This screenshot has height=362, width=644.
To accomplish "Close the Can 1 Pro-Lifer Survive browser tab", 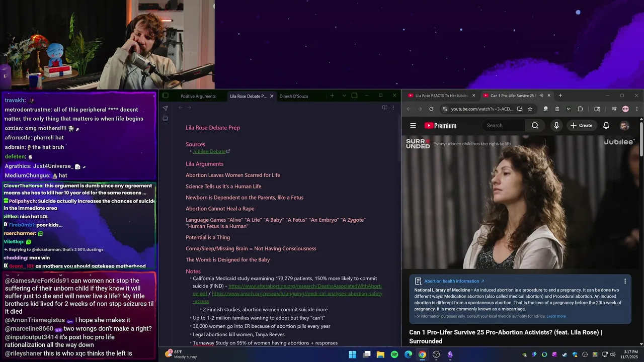I will [x=549, y=96].
